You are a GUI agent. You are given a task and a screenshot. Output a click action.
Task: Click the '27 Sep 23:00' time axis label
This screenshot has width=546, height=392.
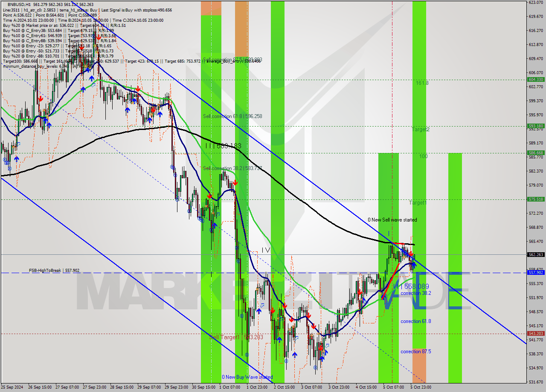94,387
